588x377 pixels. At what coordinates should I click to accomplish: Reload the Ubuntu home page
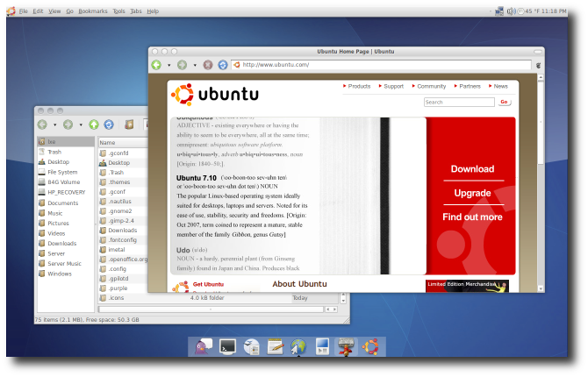point(223,65)
